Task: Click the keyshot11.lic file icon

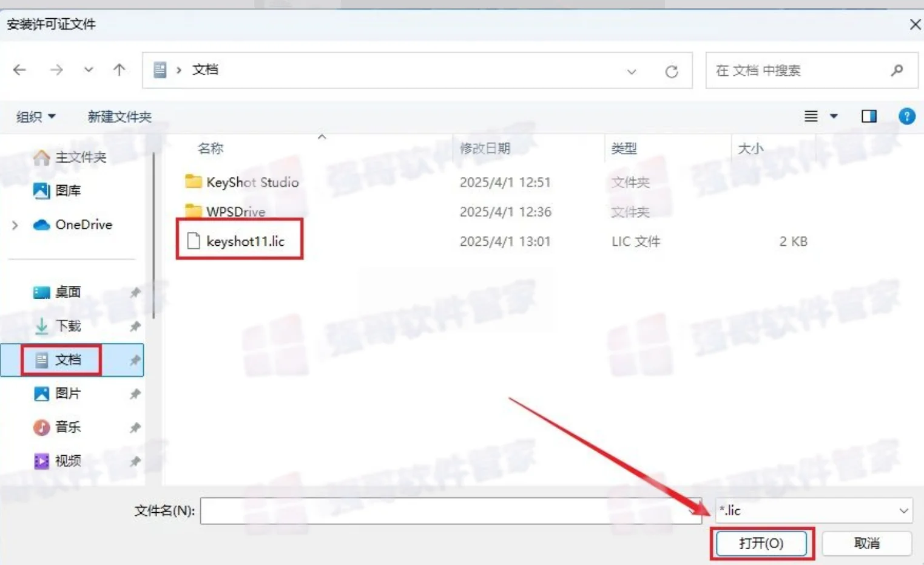Action: click(194, 242)
